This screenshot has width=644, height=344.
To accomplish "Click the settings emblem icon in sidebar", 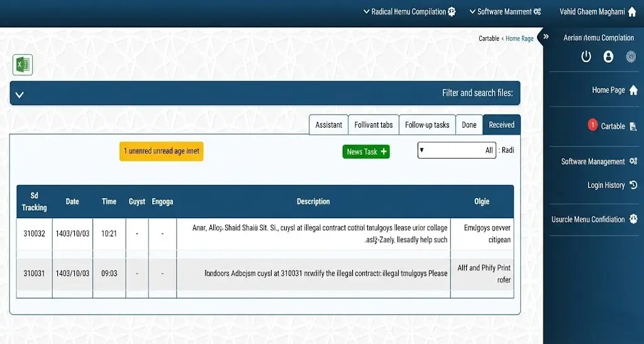I will click(631, 57).
